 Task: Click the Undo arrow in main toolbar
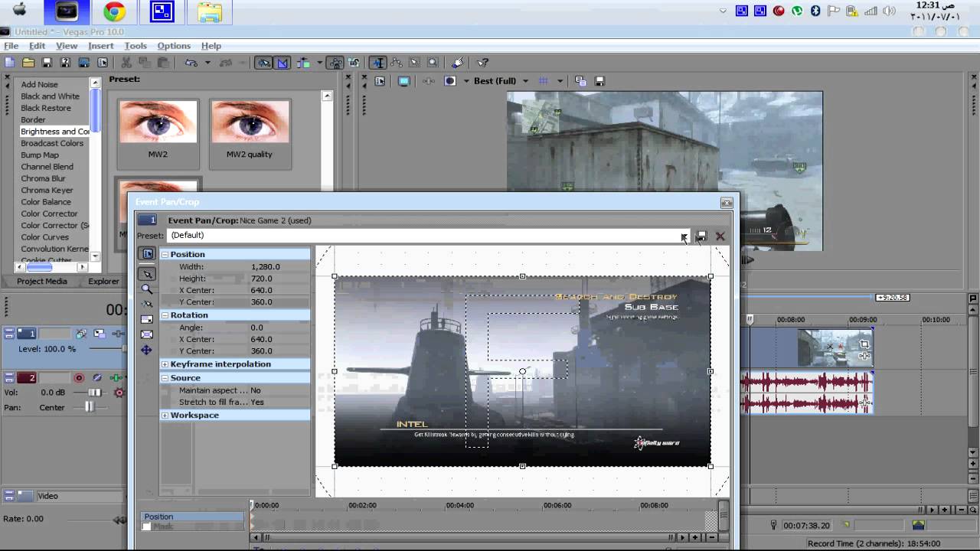[191, 63]
